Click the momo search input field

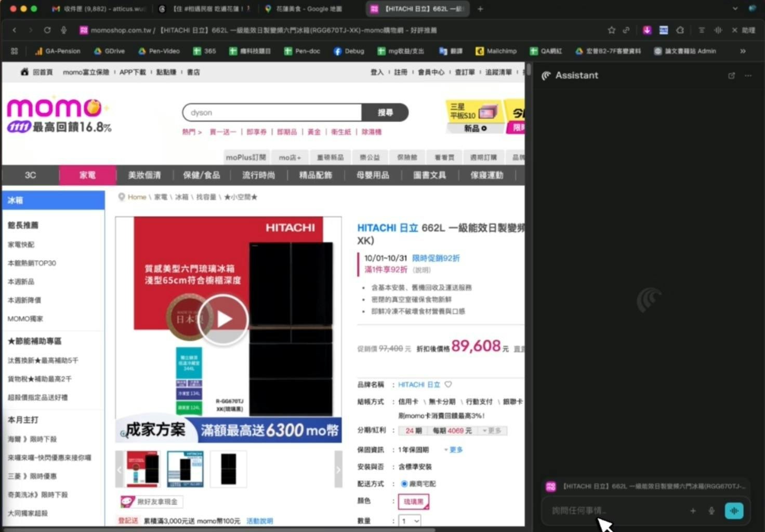272,112
